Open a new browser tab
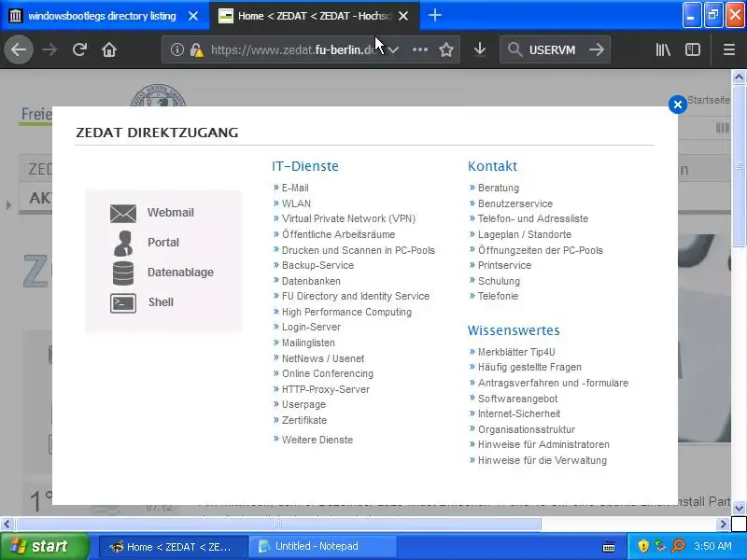747x560 pixels. tap(434, 15)
